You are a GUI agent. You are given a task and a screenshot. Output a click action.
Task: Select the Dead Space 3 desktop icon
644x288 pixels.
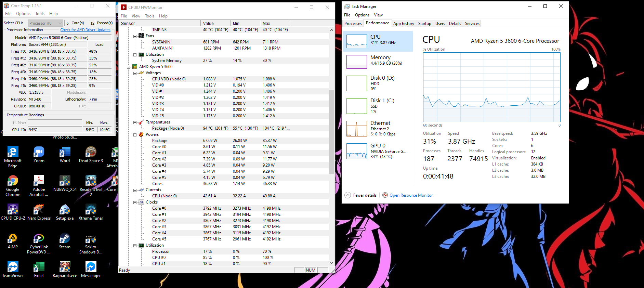pyautogui.click(x=91, y=155)
